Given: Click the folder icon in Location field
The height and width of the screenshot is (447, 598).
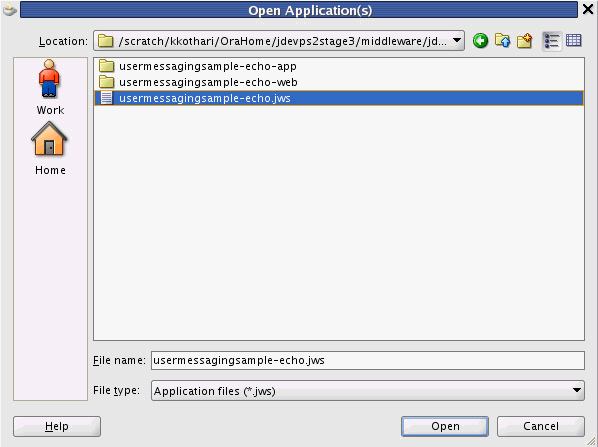Looking at the screenshot, I should 106,41.
